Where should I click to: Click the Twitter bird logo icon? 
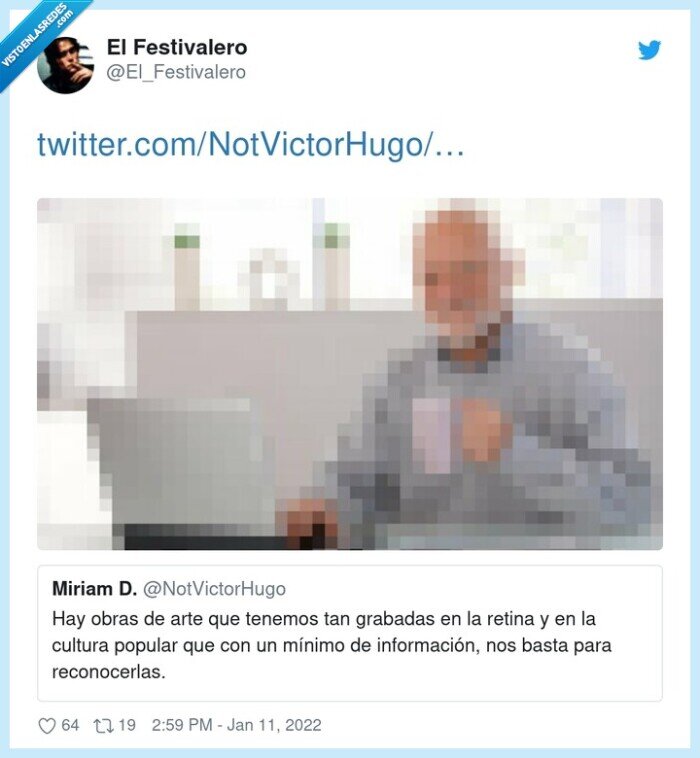click(649, 50)
